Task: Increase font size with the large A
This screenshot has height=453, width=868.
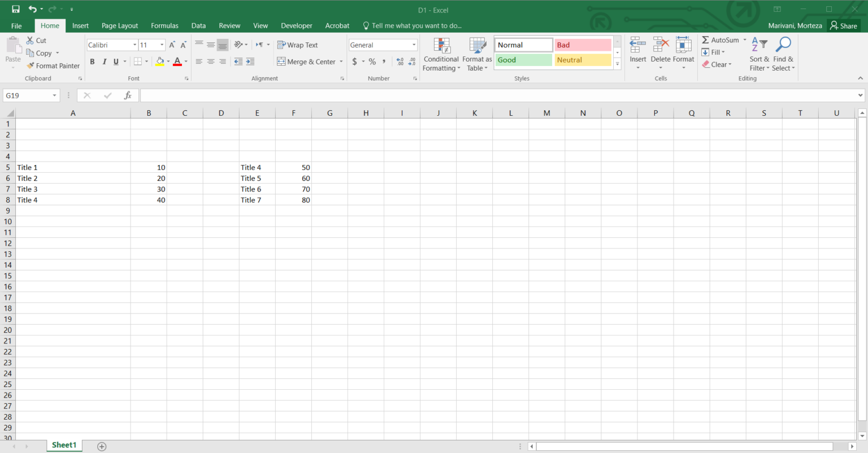Action: [x=172, y=45]
